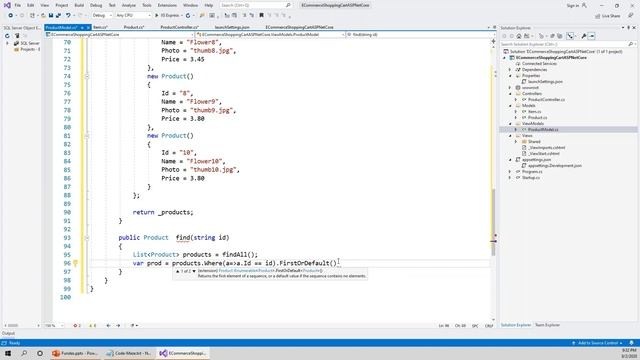640x360 pixels.
Task: Click the editor vertical scrollbar thumb
Action: click(493, 222)
